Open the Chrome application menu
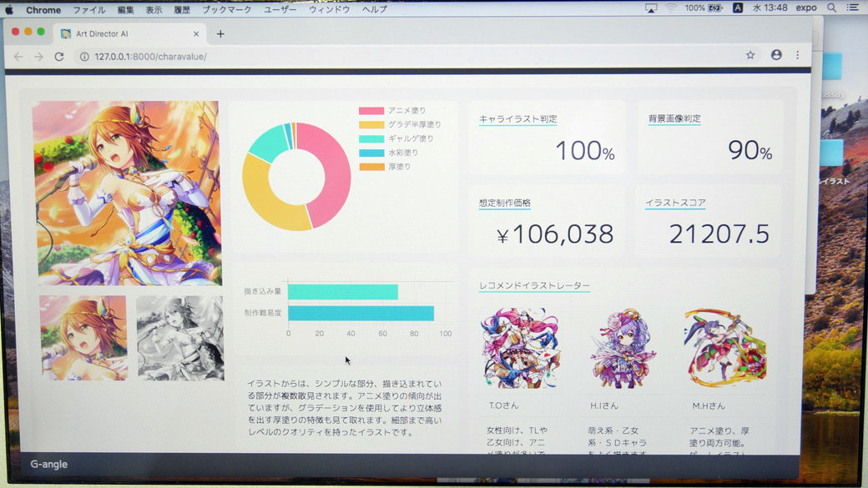Viewport: 868px width, 488px height. (43, 9)
